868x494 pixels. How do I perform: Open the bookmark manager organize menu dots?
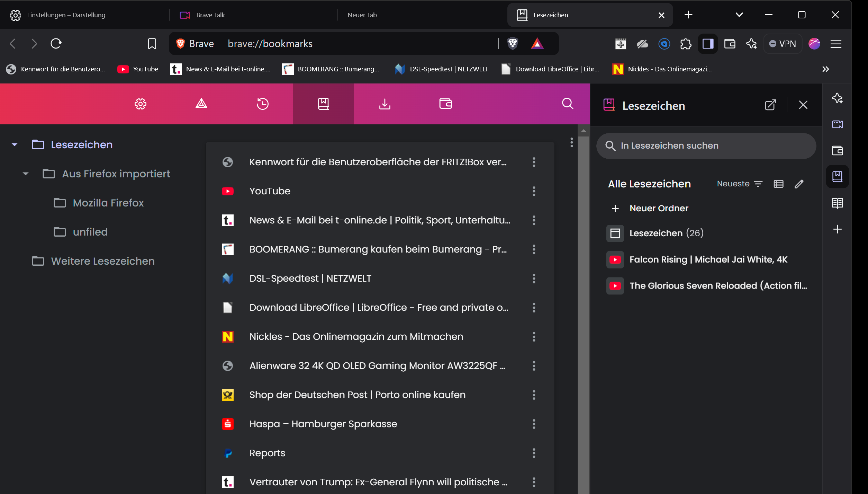coord(572,142)
